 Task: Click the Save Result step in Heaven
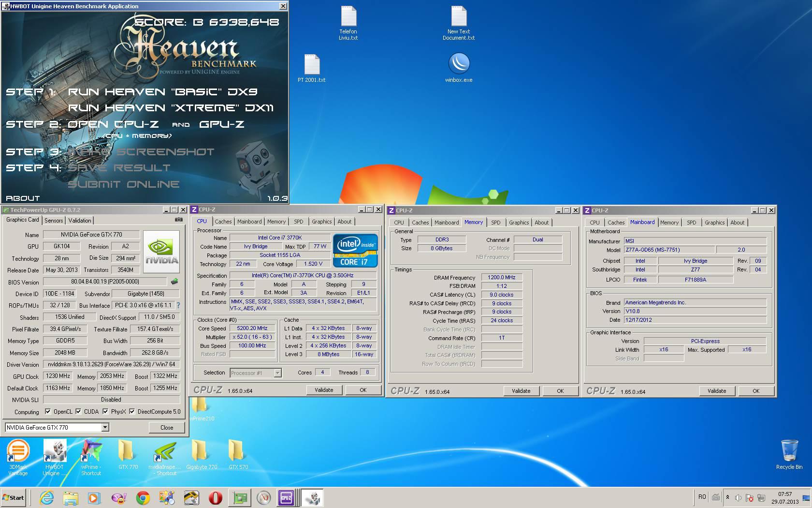(x=119, y=168)
